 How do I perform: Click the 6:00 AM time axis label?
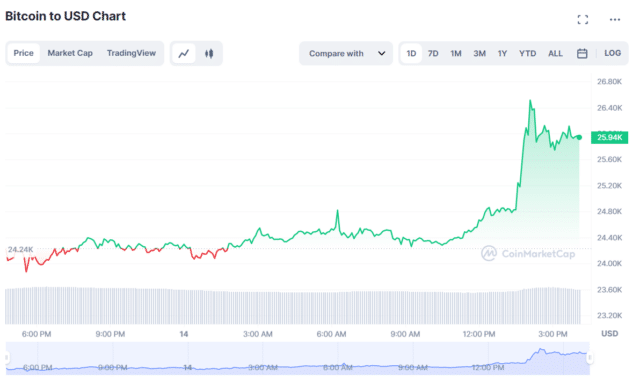click(331, 334)
